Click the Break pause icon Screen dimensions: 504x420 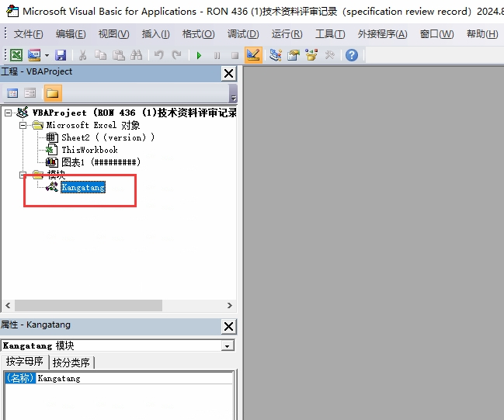pyautogui.click(x=217, y=56)
